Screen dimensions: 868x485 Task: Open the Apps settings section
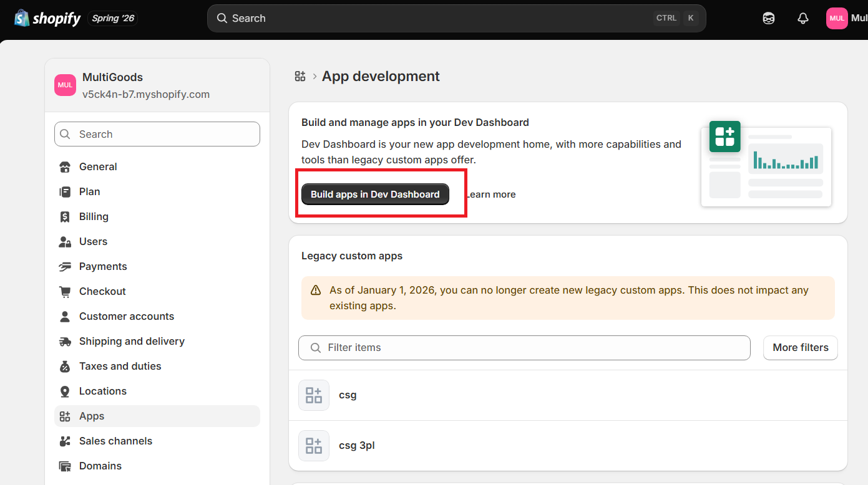[157, 416]
